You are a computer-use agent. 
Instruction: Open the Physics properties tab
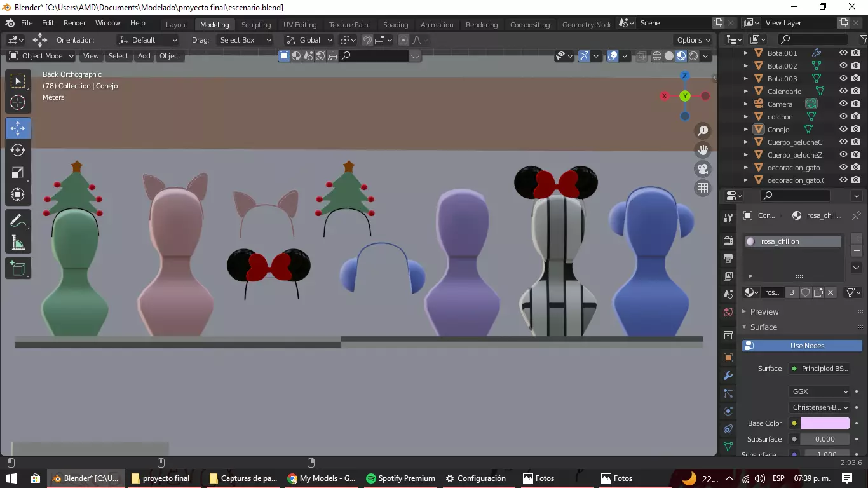728,411
